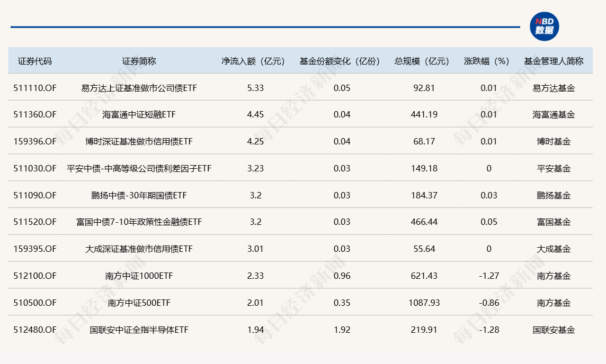Click fund code 159396.OF
Image resolution: width=606 pixels, height=364 pixels.
[x=35, y=142]
